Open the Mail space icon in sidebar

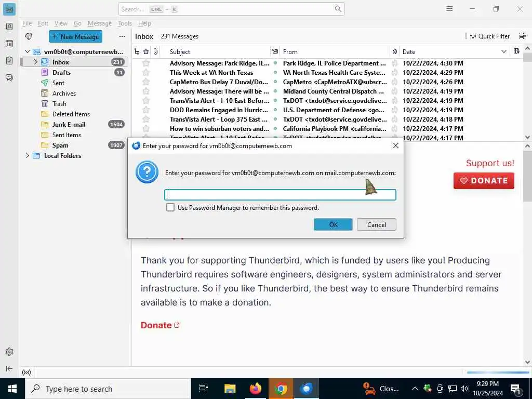[x=9, y=9]
